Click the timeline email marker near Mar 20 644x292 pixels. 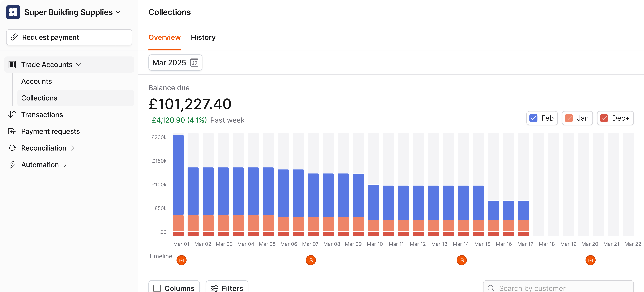591,260
